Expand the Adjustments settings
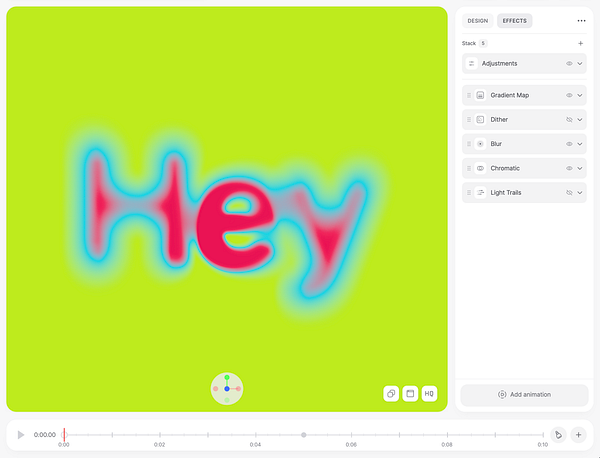This screenshot has height=458, width=600. (x=580, y=64)
